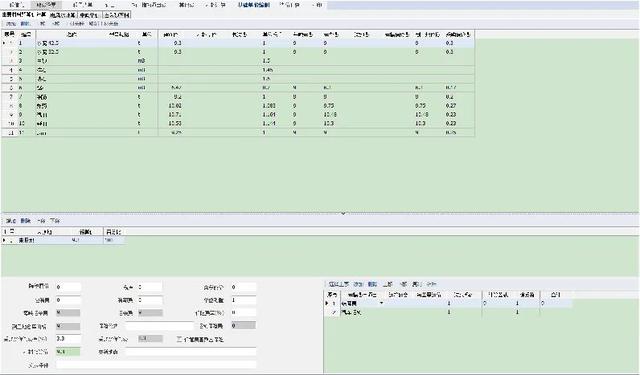Click the blue delete button in the top table toolbar
640x375 pixels.
point(25,24)
